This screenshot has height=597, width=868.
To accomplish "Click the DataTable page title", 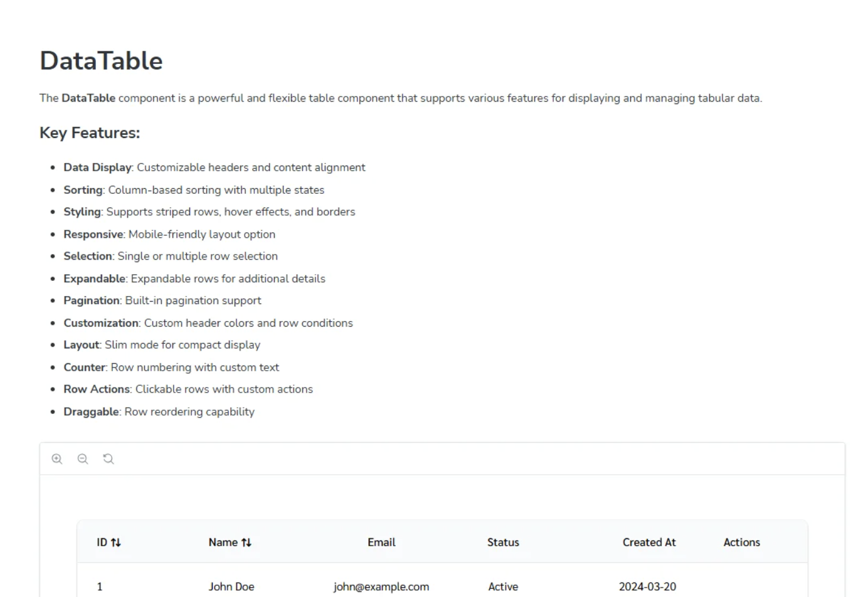I will pos(101,61).
